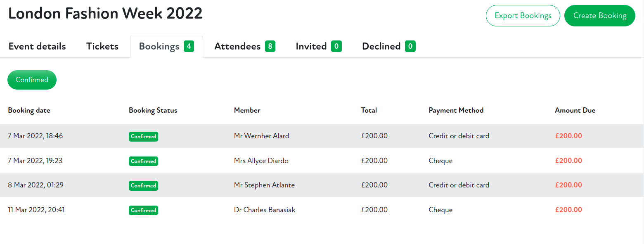644x244 pixels.
Task: View Dr Charles Banasiak's booking details
Action: (265, 210)
